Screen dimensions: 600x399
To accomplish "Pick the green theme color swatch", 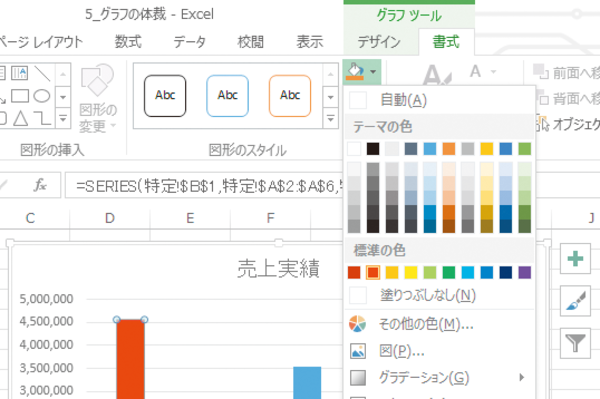I will point(525,149).
